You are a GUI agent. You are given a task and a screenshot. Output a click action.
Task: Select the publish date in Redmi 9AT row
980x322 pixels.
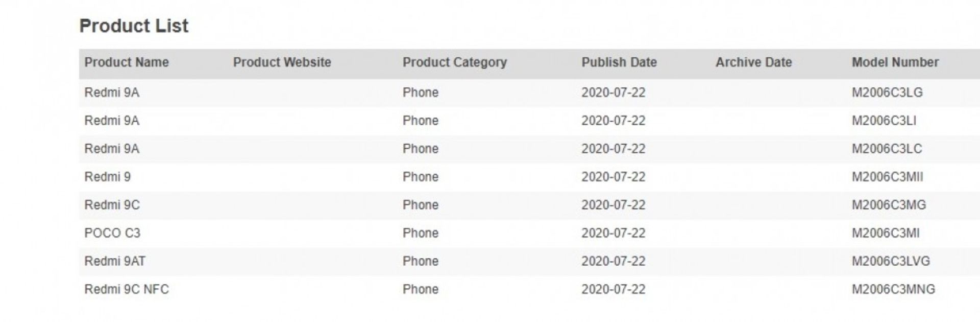(613, 261)
